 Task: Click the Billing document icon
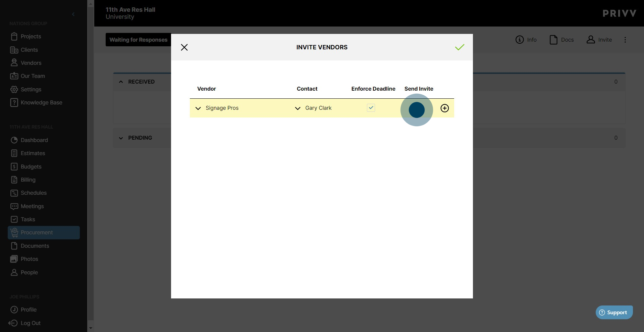(x=14, y=180)
